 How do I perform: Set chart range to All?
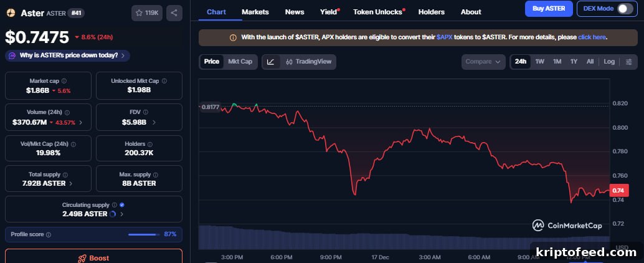pyautogui.click(x=590, y=62)
